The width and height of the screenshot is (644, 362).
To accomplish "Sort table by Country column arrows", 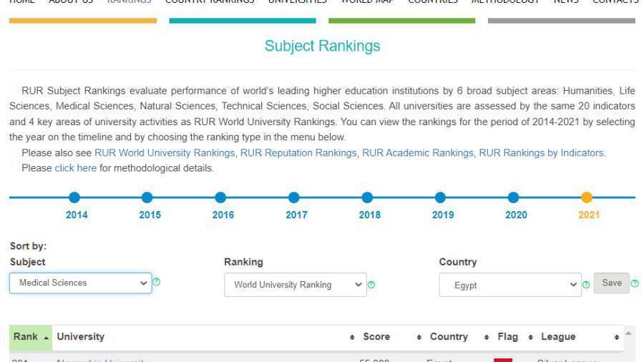I will point(487,337).
